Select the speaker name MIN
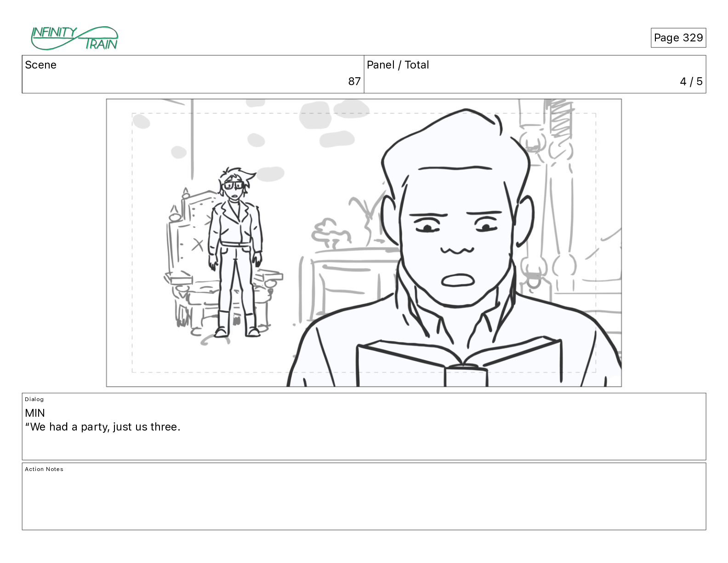The height and width of the screenshot is (563, 728). click(x=35, y=413)
